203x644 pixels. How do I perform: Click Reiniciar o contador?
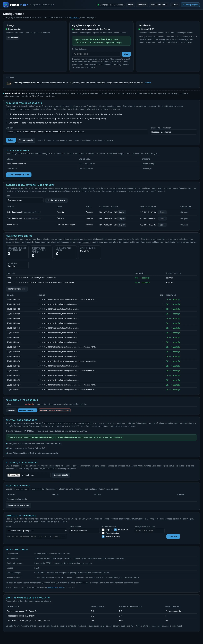[x=28, y=410]
